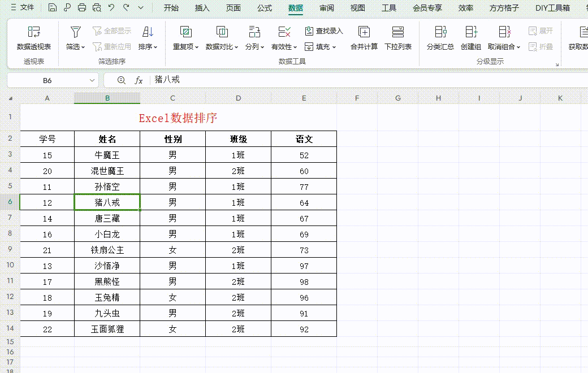Click 查找录入 lookup entry button
588x373 pixels.
[x=323, y=31]
